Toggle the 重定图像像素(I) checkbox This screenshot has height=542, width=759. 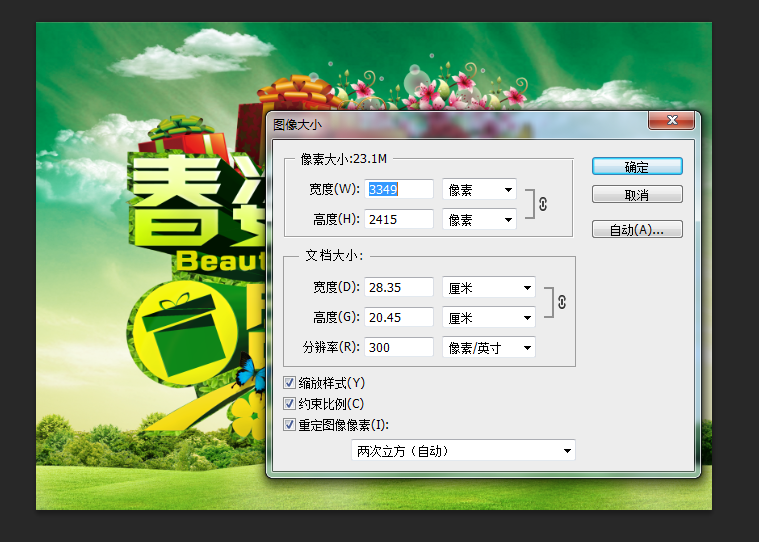click(289, 425)
